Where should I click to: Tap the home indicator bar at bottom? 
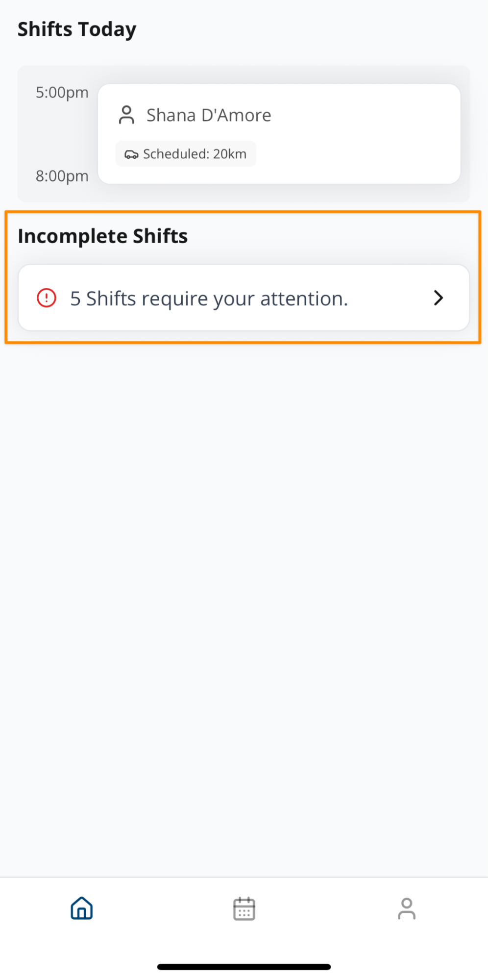(x=244, y=967)
